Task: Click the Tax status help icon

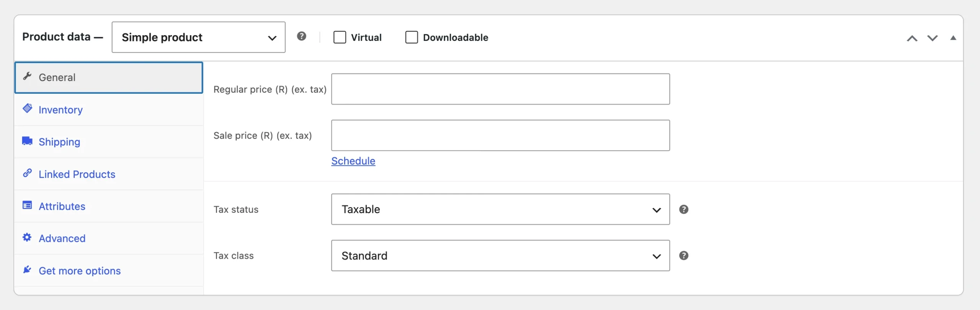Action: (x=684, y=209)
